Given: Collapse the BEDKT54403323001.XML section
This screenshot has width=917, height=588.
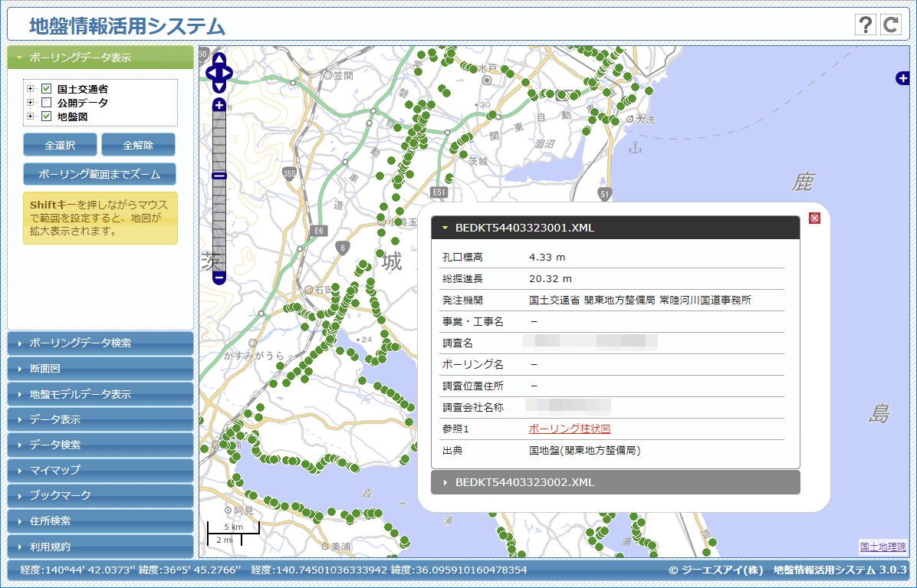Looking at the screenshot, I should pyautogui.click(x=615, y=228).
